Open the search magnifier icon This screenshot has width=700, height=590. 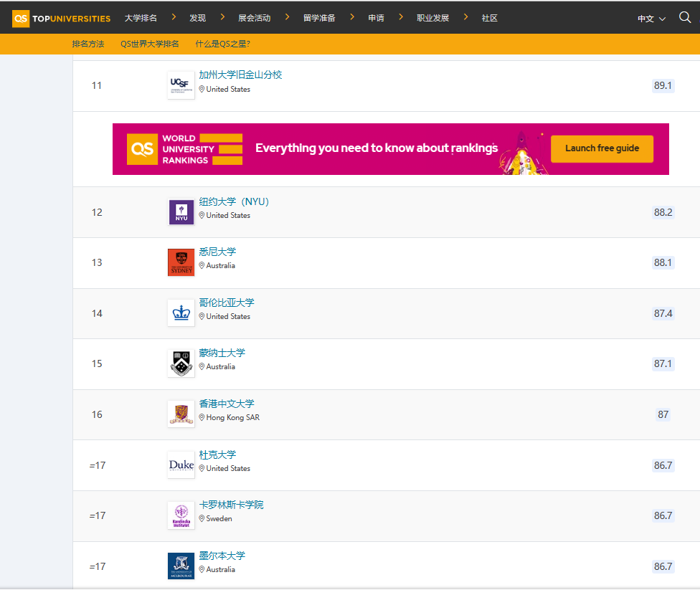(685, 18)
